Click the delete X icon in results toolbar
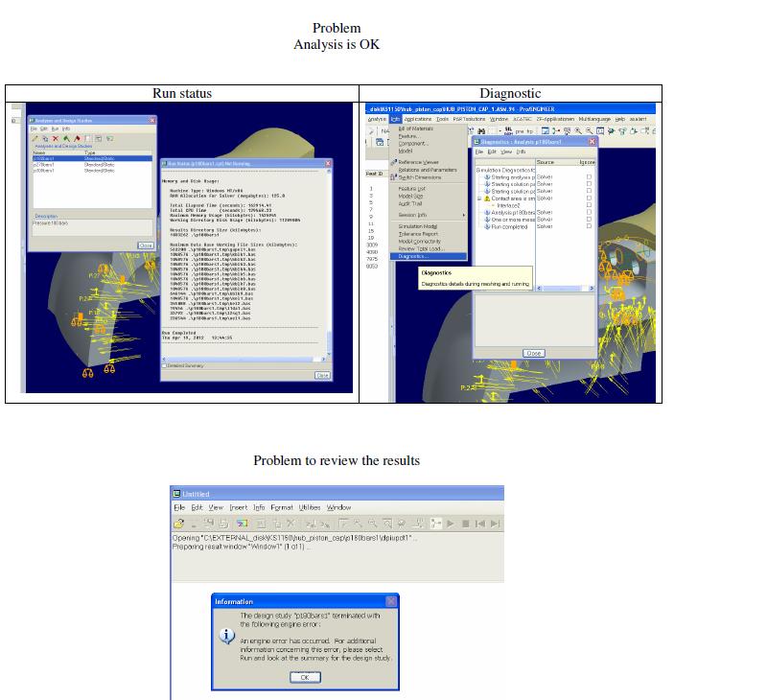The width and height of the screenshot is (767, 700). 291,524
